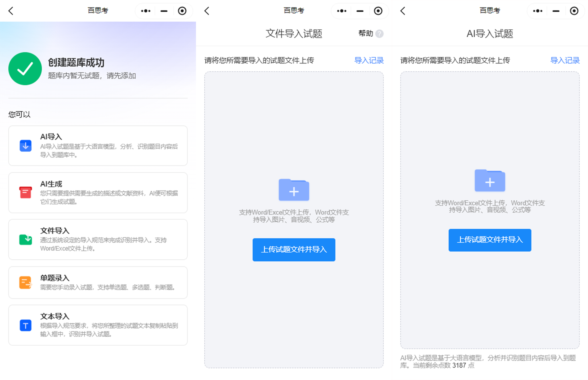This screenshot has height=380, width=588.
Task: Minimize the mini program on the 文件导入试题 screen
Action: tap(360, 11)
